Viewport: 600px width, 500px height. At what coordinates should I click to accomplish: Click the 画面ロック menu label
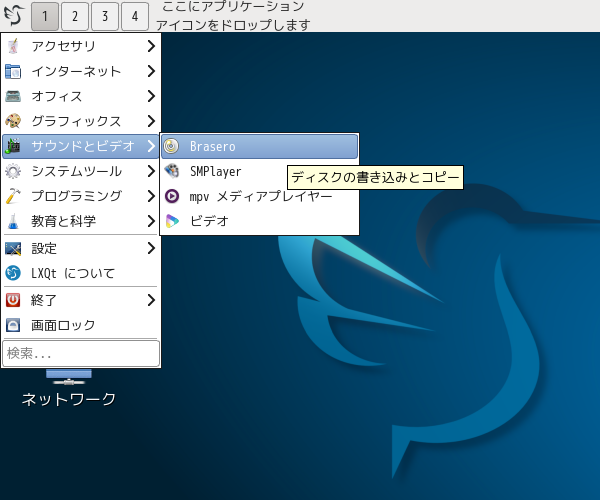pyautogui.click(x=63, y=325)
